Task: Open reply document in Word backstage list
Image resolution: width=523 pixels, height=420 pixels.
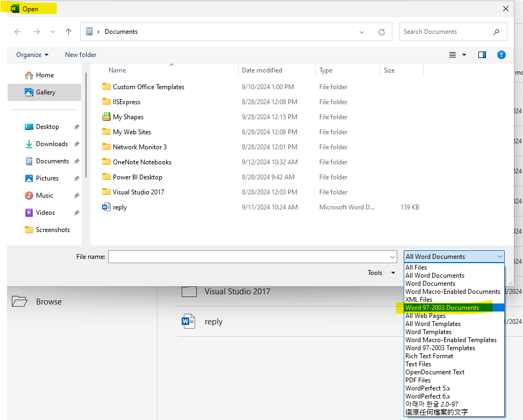Action: [213, 322]
